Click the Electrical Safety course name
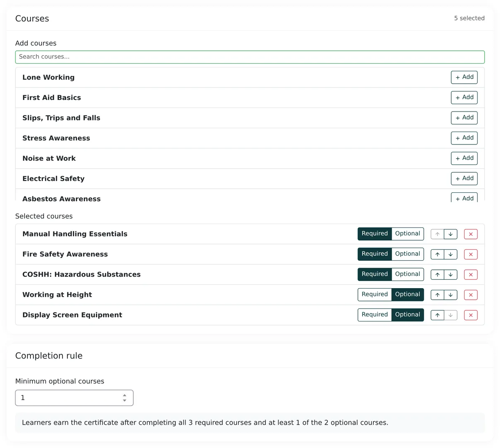Image resolution: width=500 pixels, height=448 pixels. coord(53,179)
